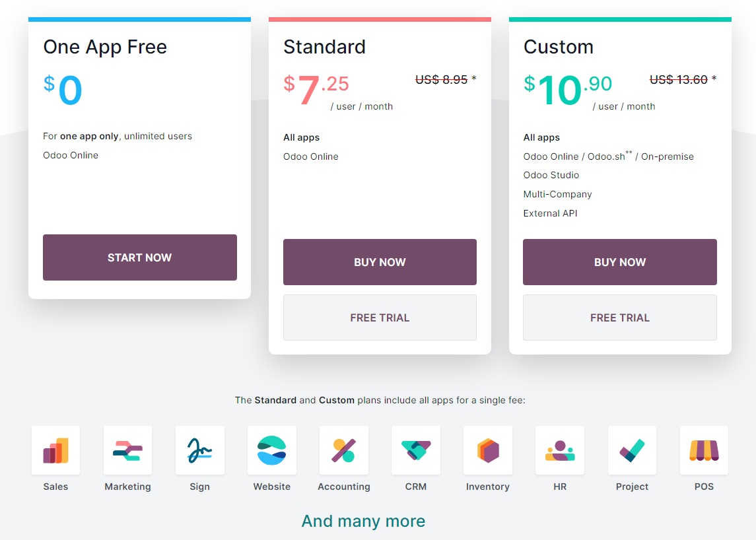Click the Custom plan title
The width and height of the screenshot is (756, 540).
(x=558, y=47)
